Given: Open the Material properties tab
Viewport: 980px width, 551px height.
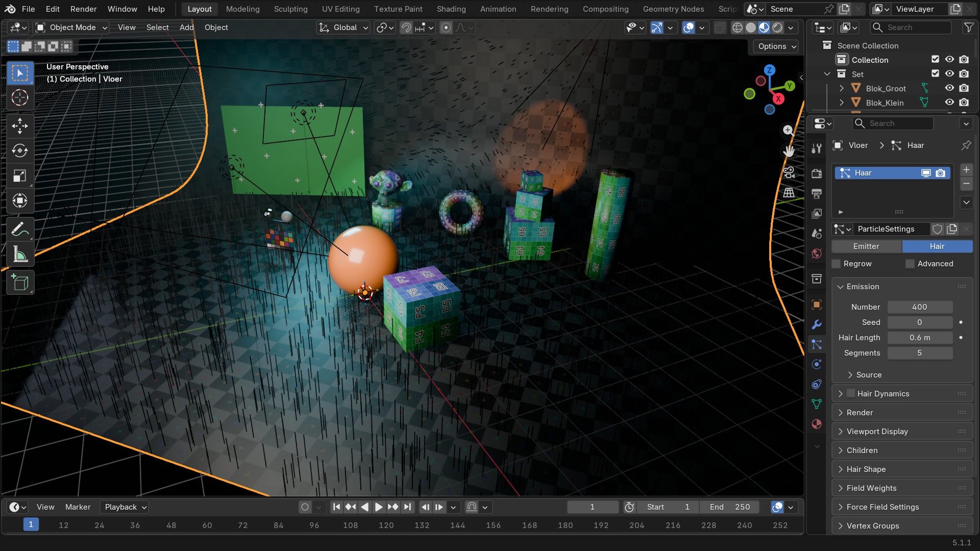Looking at the screenshot, I should (x=817, y=424).
